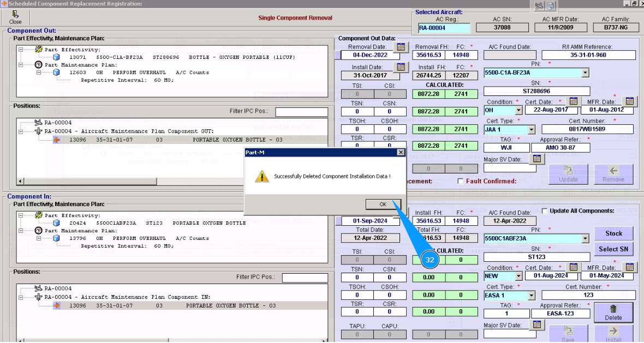
Task: Open Component Out Cert. Date calendar
Action: (573, 101)
